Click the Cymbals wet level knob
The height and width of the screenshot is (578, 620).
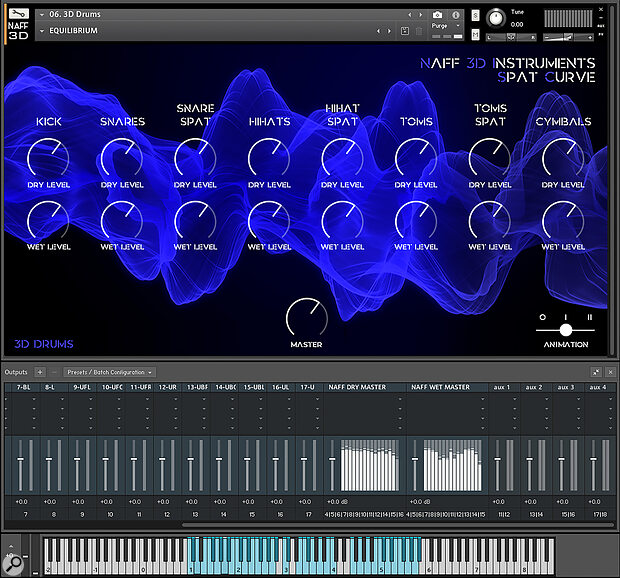(x=562, y=219)
